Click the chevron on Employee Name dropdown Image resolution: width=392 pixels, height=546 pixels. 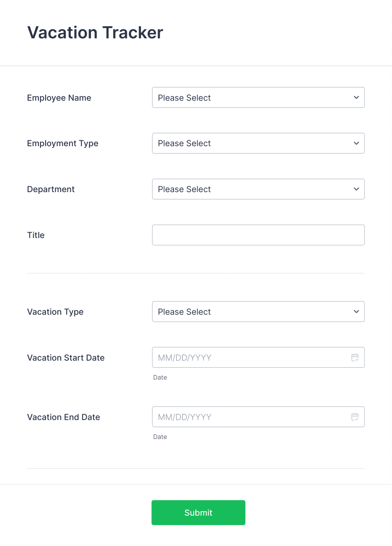tap(356, 97)
